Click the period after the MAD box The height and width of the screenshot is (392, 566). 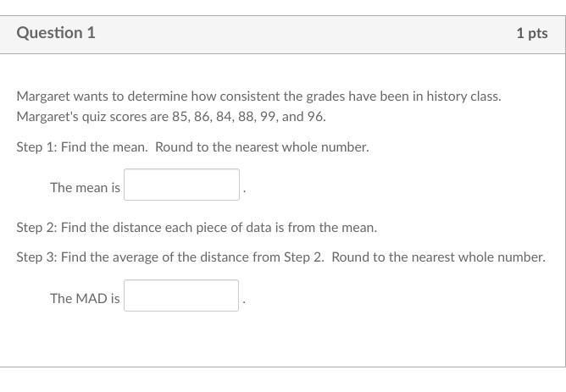(244, 302)
